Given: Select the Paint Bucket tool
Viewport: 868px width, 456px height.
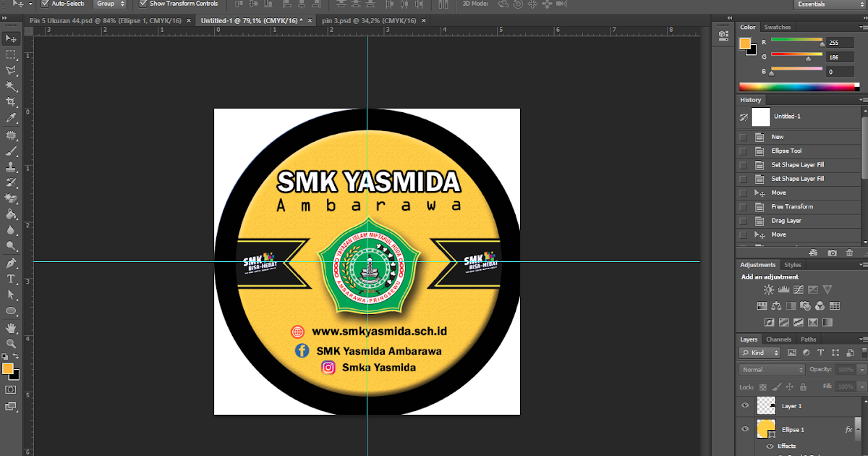Looking at the screenshot, I should point(11,215).
